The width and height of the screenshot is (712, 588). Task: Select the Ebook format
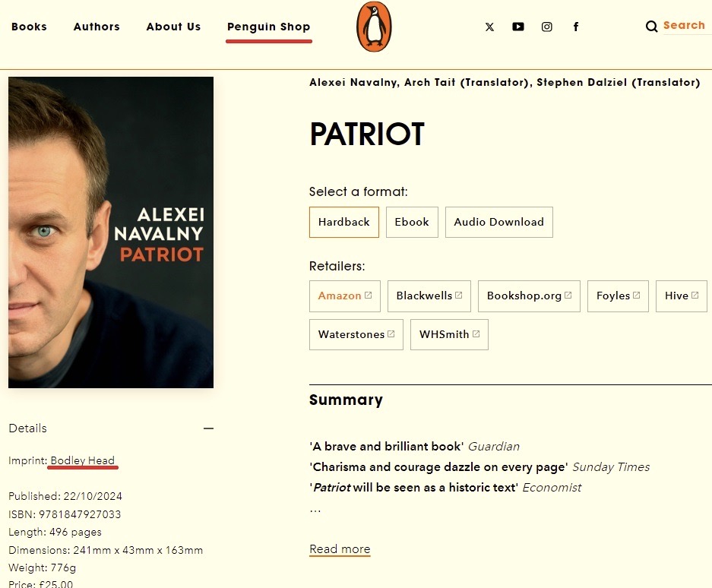point(412,222)
